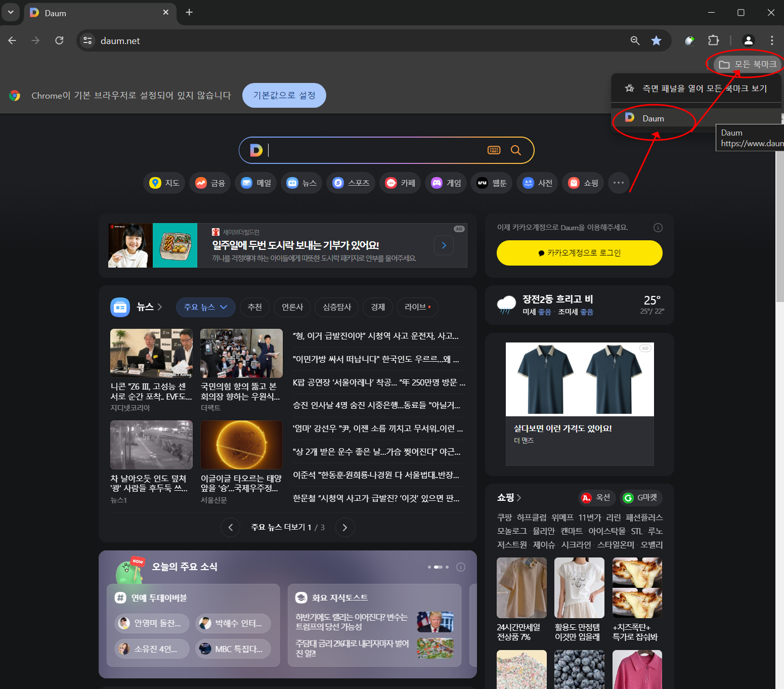Image resolution: width=784 pixels, height=689 pixels.
Task: Click the zoom magnifier icon in address bar
Action: pos(635,40)
